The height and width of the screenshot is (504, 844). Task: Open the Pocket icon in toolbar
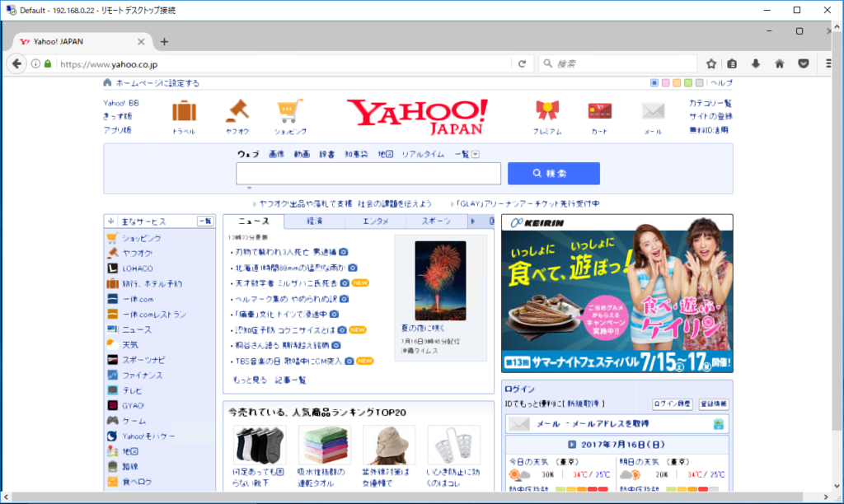click(x=804, y=64)
